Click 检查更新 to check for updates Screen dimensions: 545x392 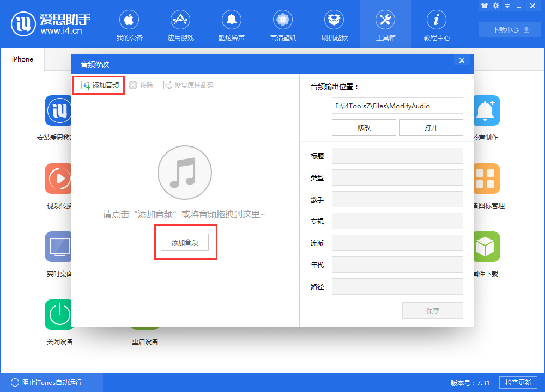(518, 382)
